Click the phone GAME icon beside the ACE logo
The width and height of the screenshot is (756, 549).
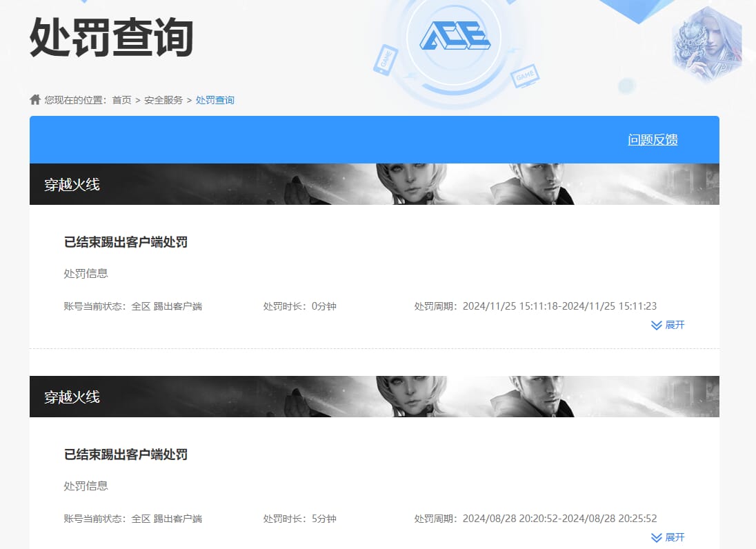tap(385, 59)
